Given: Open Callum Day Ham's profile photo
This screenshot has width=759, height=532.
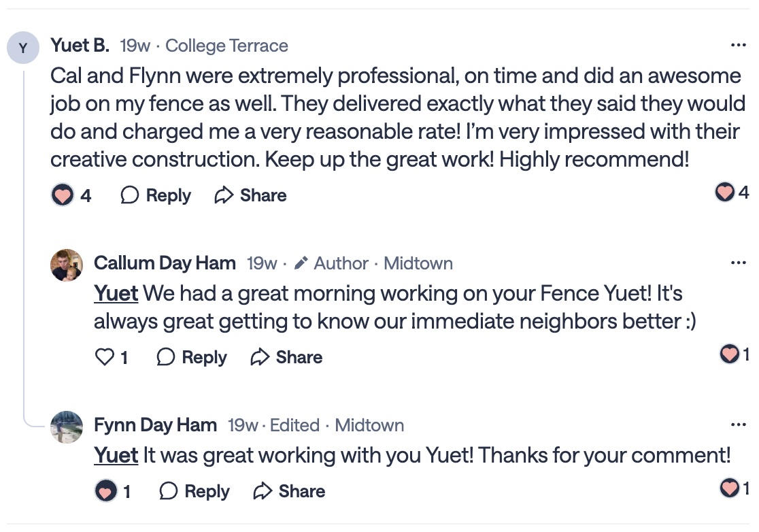Looking at the screenshot, I should pos(67,265).
